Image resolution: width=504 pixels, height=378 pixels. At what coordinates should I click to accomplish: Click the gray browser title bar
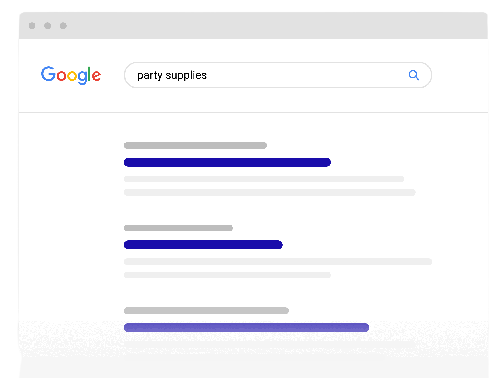(x=253, y=26)
